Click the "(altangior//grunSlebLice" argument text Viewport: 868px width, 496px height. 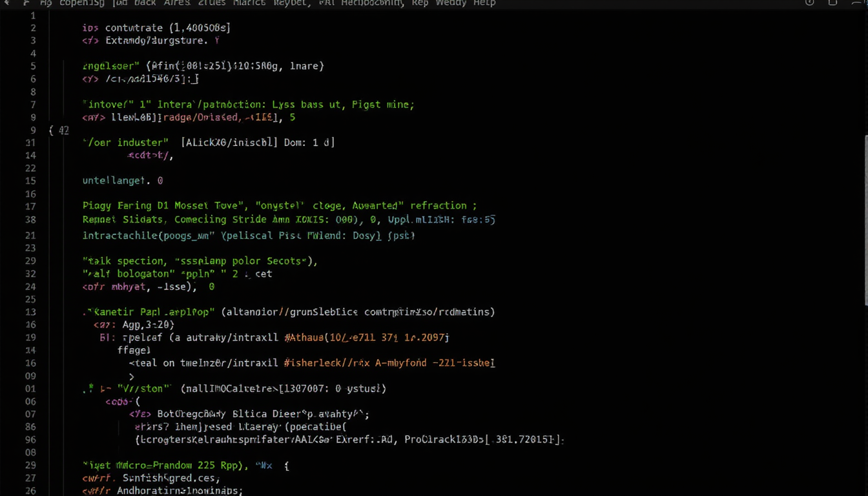coord(289,312)
